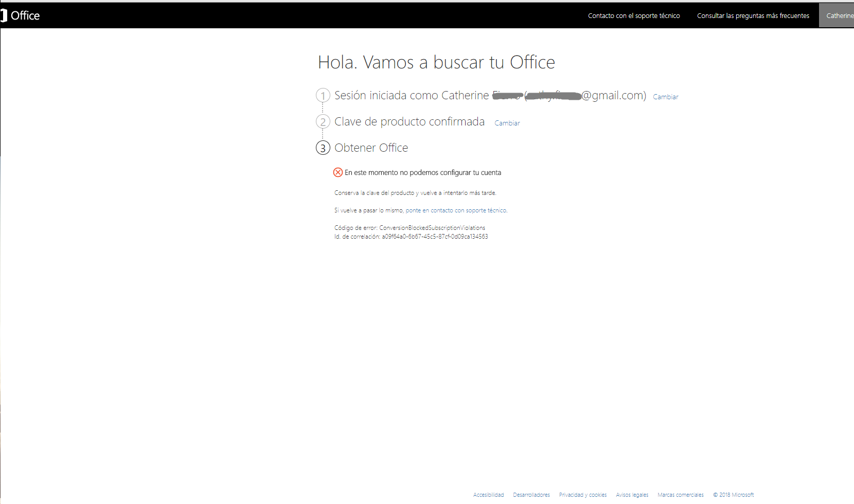Screen dimensions: 854x504
Task: Select step 1 circle icon
Action: point(323,95)
